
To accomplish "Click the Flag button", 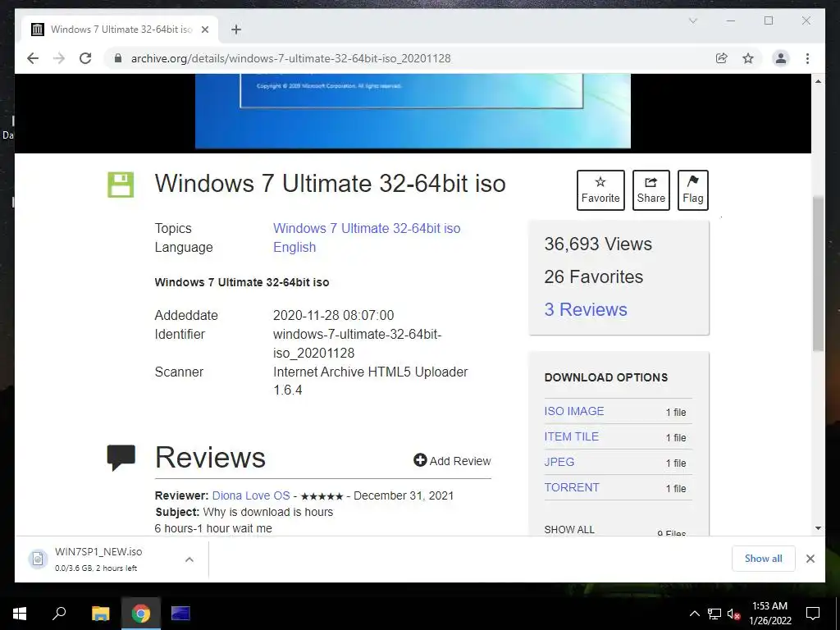I will point(692,190).
